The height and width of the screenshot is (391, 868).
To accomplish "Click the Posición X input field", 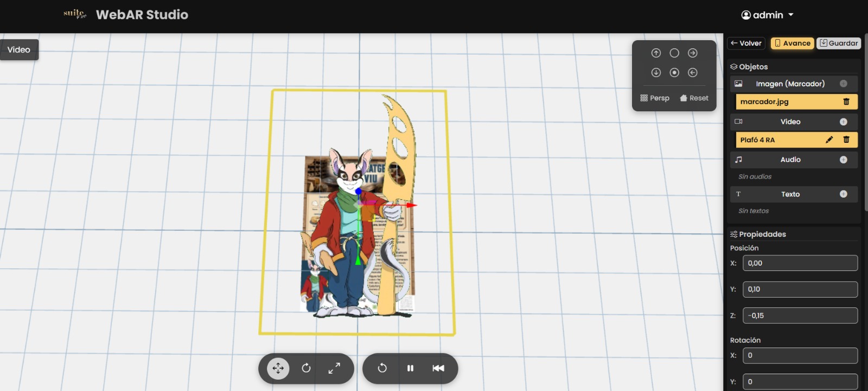I will pos(800,263).
